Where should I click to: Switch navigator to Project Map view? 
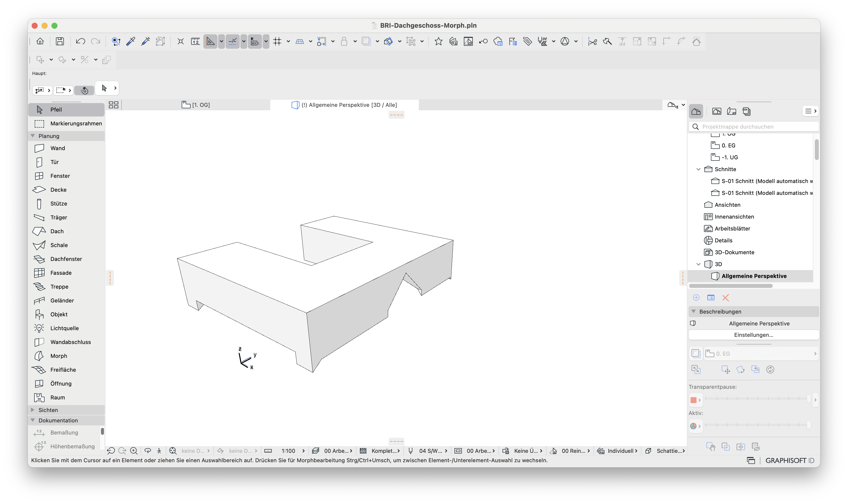696,111
